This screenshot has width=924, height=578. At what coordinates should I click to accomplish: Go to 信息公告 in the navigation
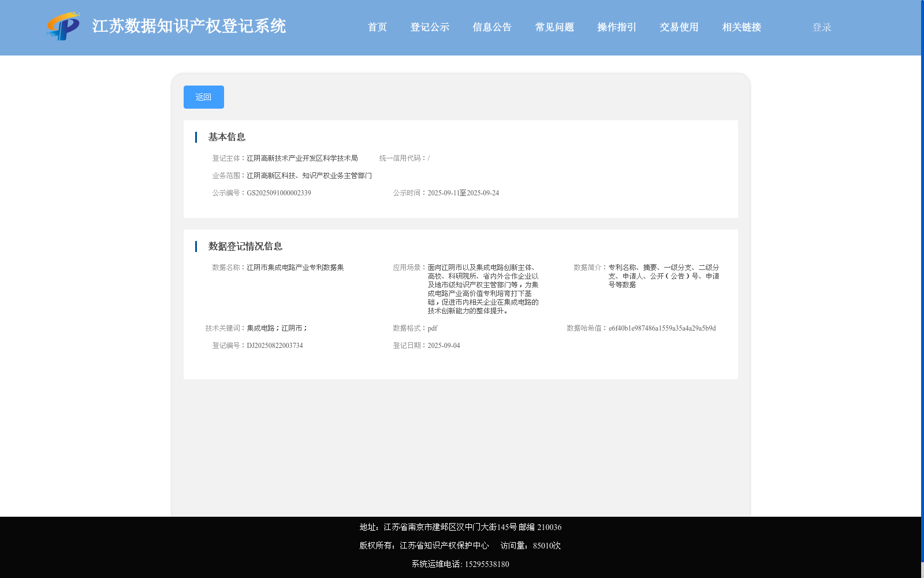pos(492,27)
